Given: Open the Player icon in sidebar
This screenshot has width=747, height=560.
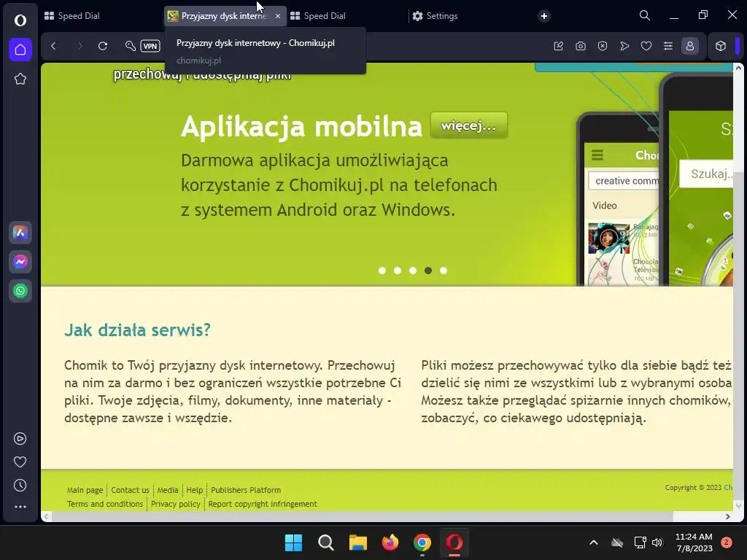Looking at the screenshot, I should [x=20, y=438].
